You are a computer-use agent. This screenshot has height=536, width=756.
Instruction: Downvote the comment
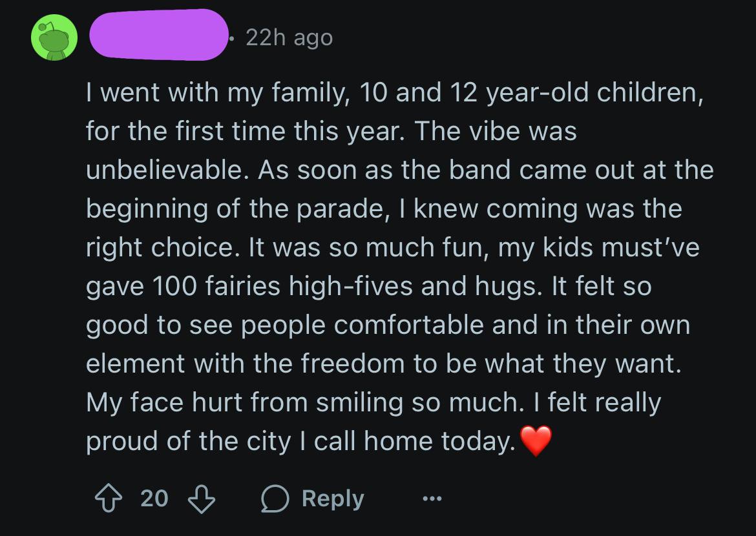tap(200, 499)
